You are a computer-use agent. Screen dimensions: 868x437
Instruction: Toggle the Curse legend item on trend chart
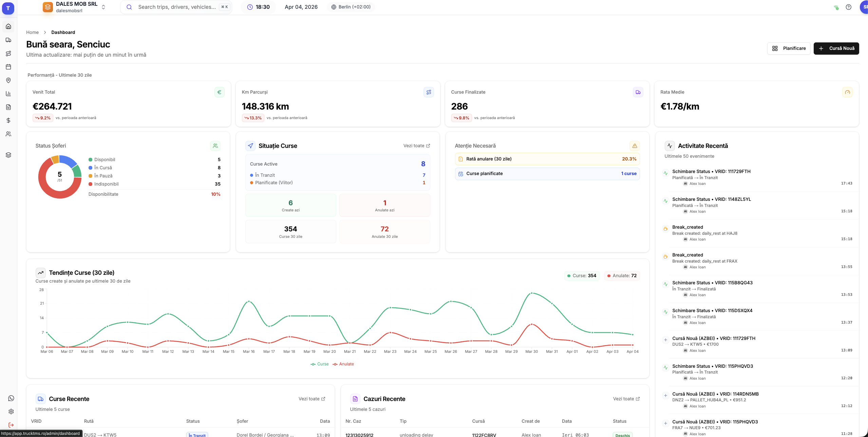coord(319,364)
